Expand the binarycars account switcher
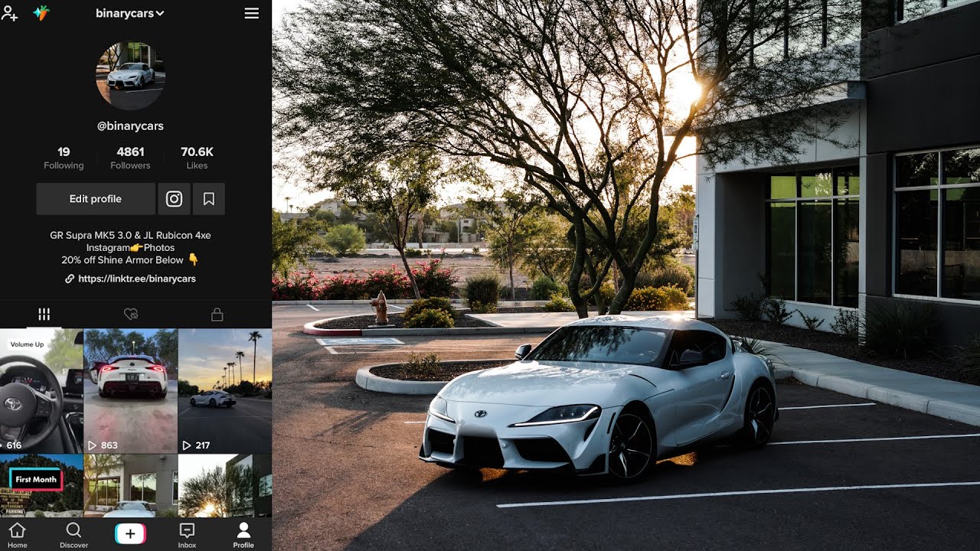Image resolution: width=980 pixels, height=551 pixels. 130,13
